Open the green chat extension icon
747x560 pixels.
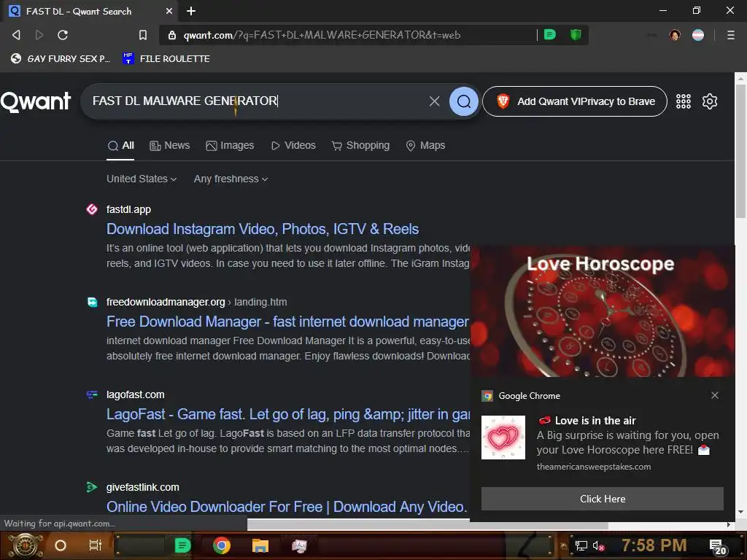(x=550, y=35)
